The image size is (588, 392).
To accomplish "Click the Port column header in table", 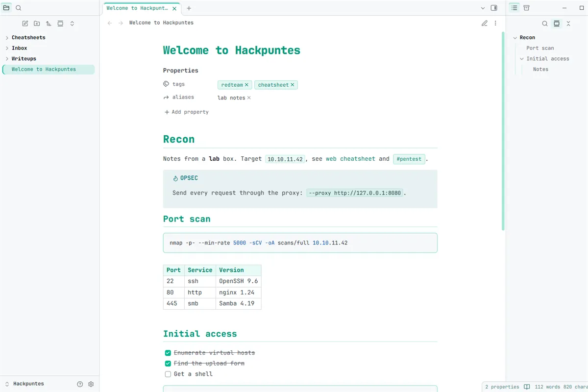I will tap(173, 270).
